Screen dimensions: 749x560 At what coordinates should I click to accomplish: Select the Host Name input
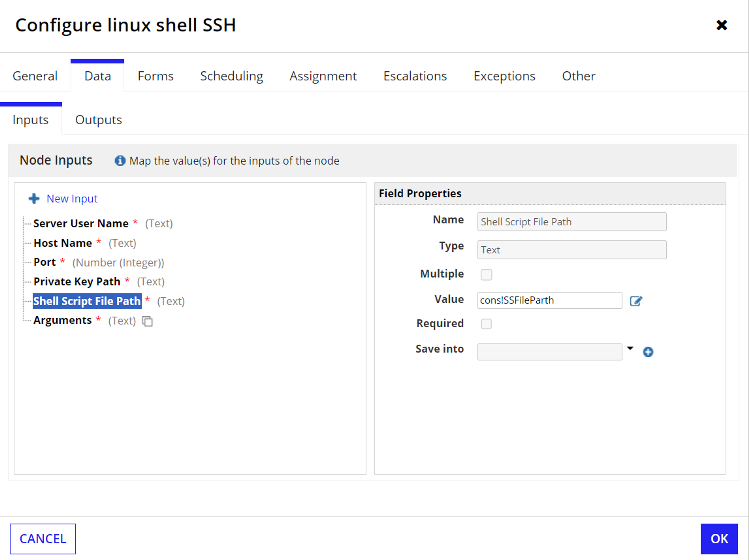pyautogui.click(x=63, y=243)
